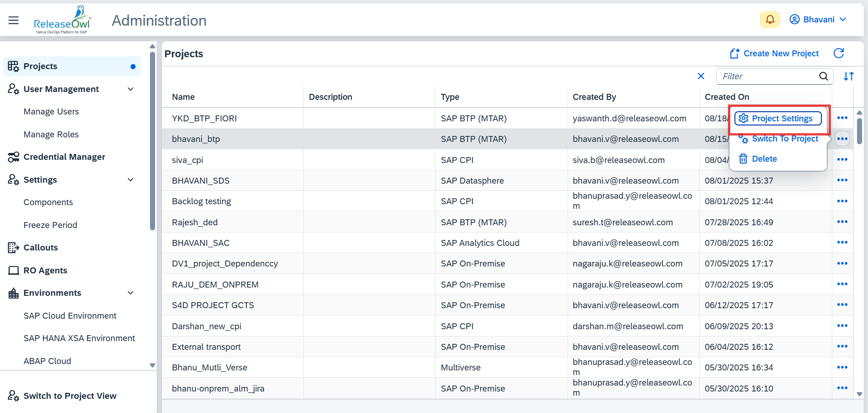Click the table scroll down arrow
This screenshot has height=413, width=868.
coord(859,394)
